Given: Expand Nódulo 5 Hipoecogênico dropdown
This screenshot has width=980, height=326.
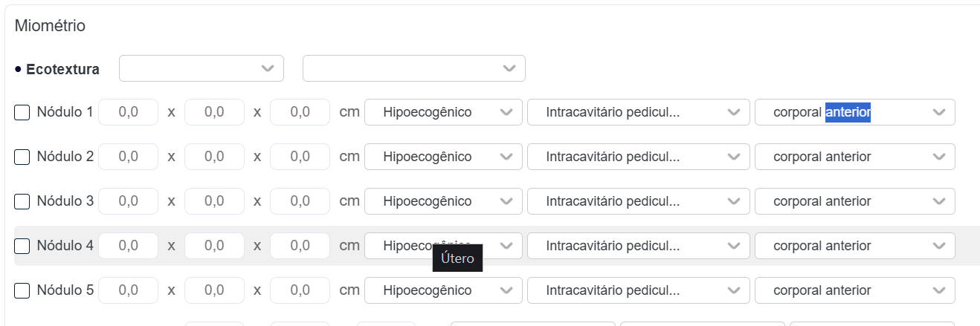Looking at the screenshot, I should 443,290.
